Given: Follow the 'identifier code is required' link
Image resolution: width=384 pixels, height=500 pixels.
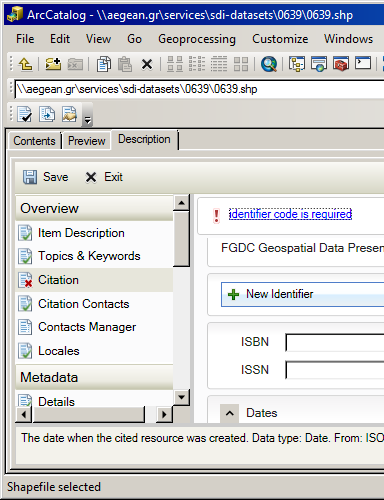Looking at the screenshot, I should (290, 214).
